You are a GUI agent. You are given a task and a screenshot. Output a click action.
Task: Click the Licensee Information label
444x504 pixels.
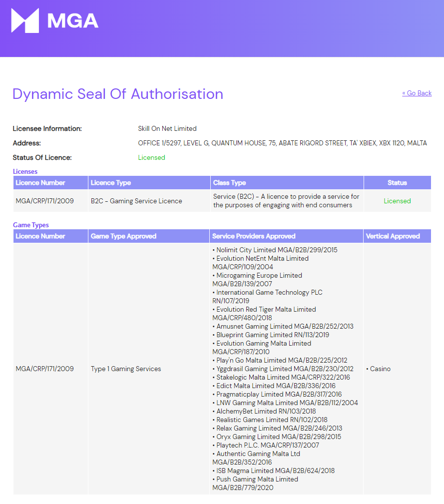click(x=47, y=128)
